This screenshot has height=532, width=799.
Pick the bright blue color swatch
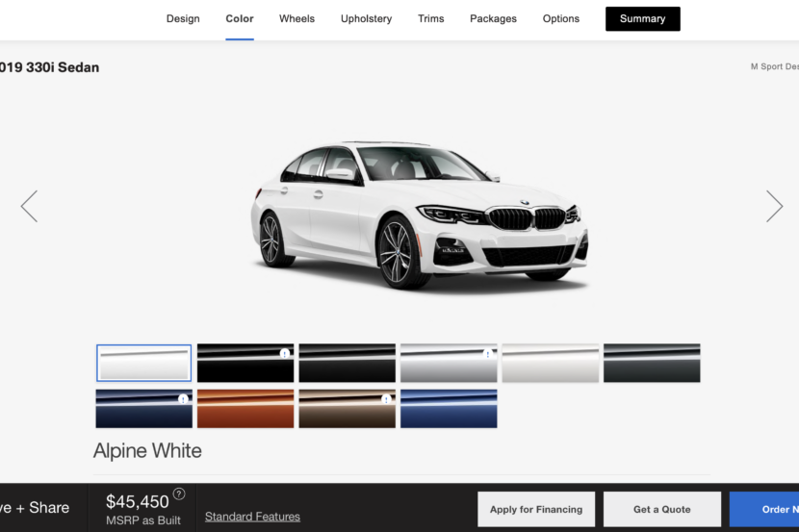coord(449,409)
